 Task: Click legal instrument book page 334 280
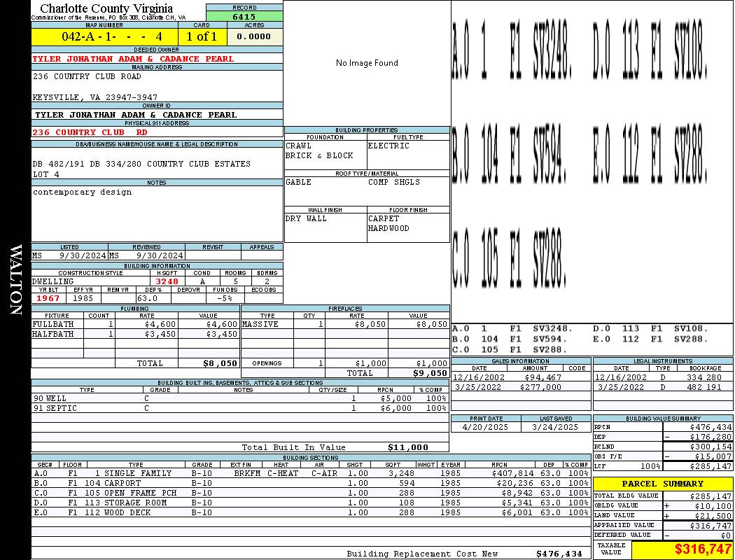[x=704, y=378]
